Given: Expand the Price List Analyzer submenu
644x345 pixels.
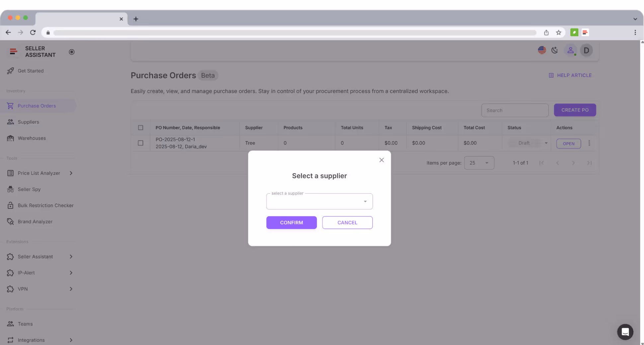Looking at the screenshot, I should coord(71,173).
